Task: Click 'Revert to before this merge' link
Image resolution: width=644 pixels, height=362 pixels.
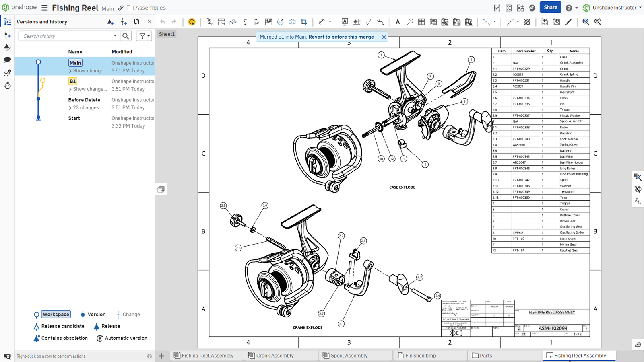Action: (x=341, y=37)
